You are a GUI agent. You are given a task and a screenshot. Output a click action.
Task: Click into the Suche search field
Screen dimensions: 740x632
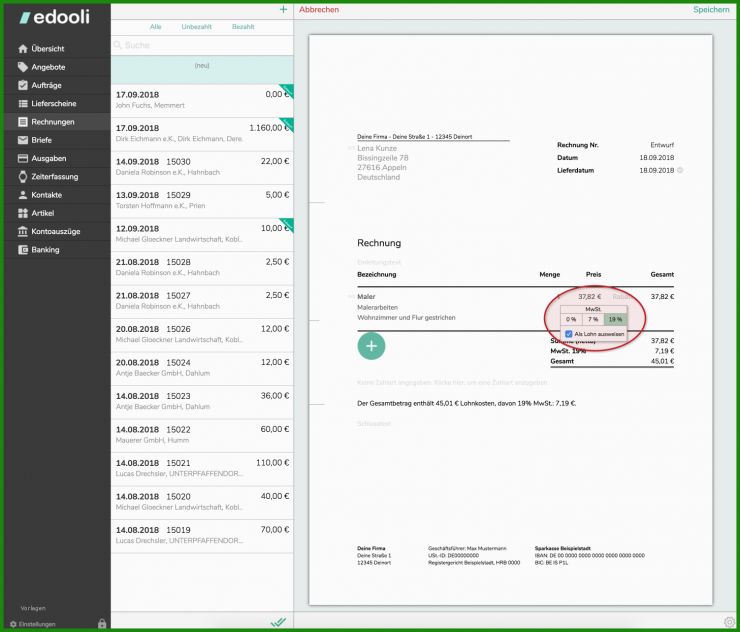(x=202, y=45)
